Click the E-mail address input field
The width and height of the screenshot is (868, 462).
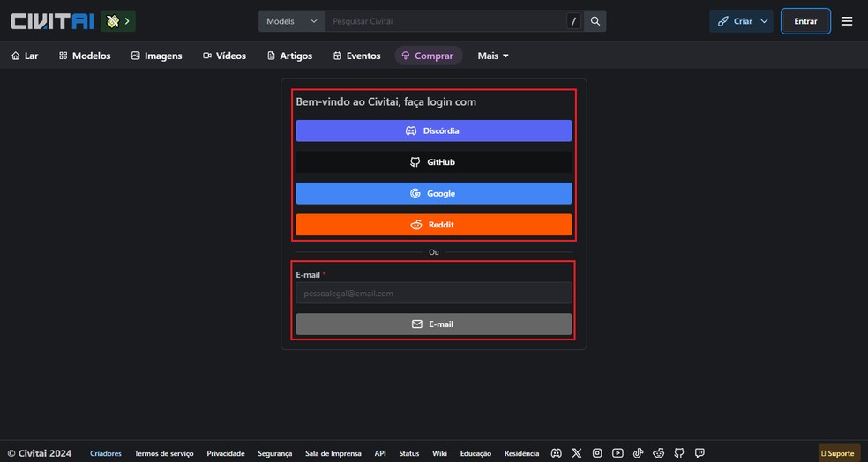[x=433, y=294]
